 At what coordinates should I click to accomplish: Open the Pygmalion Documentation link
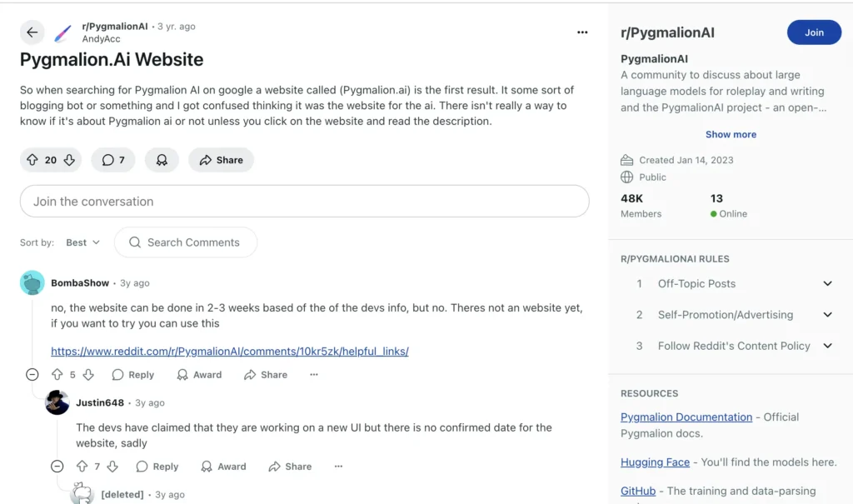[686, 417]
